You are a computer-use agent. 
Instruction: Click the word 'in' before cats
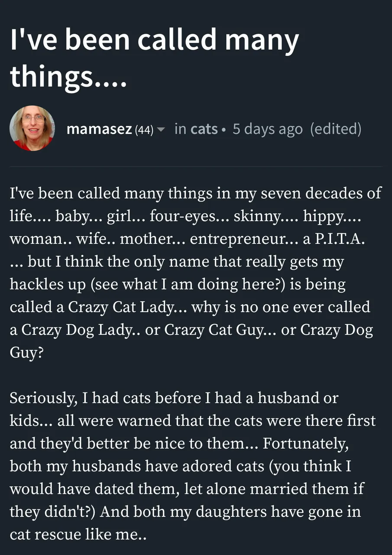pyautogui.click(x=180, y=129)
